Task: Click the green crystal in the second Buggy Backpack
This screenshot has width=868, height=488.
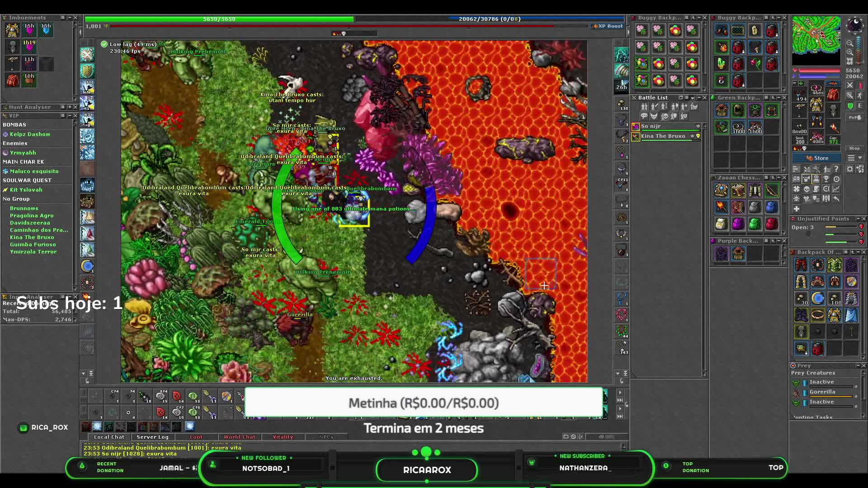Action: [722, 63]
